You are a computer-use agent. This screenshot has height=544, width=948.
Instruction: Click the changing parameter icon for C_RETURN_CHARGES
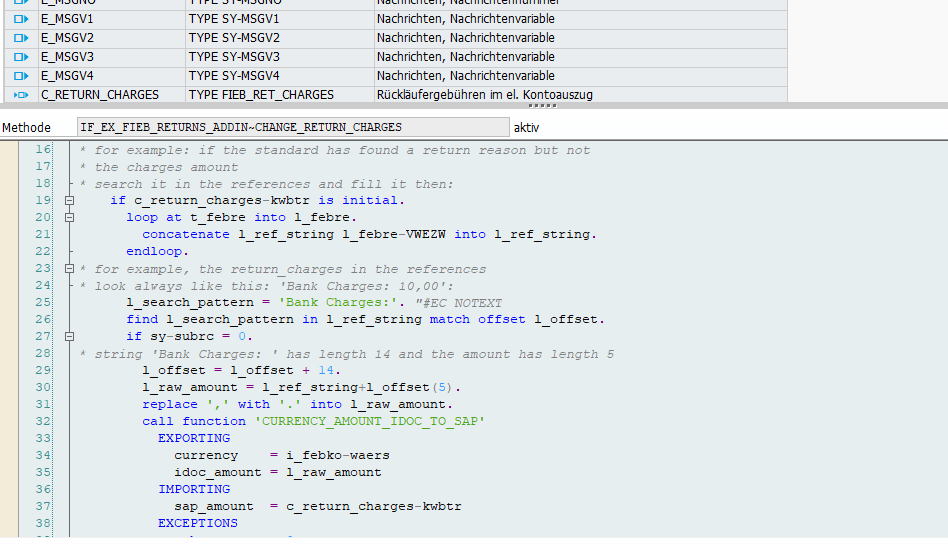pos(20,95)
